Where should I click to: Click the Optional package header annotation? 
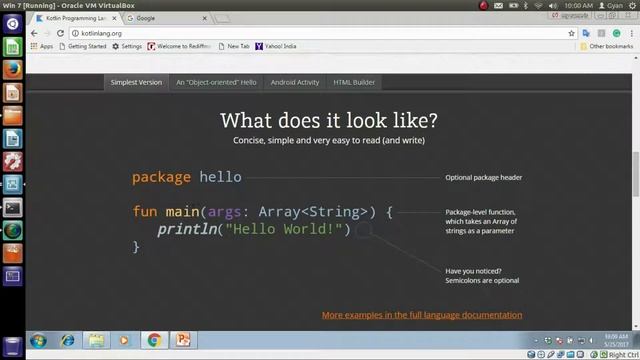[x=484, y=178]
